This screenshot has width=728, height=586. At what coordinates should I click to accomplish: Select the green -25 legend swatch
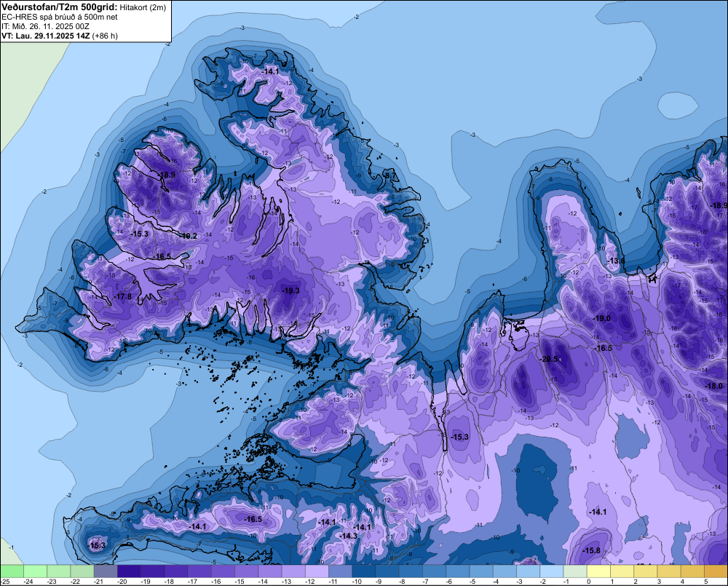click(x=12, y=571)
